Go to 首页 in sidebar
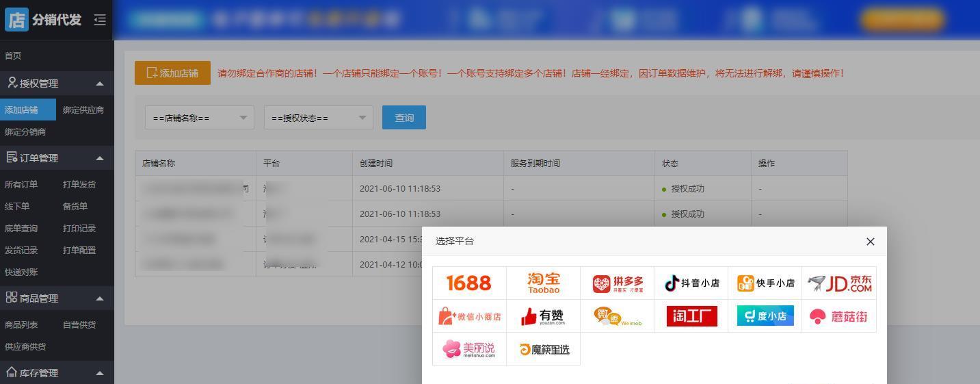Screen dimensions: 980x384 coord(13,55)
